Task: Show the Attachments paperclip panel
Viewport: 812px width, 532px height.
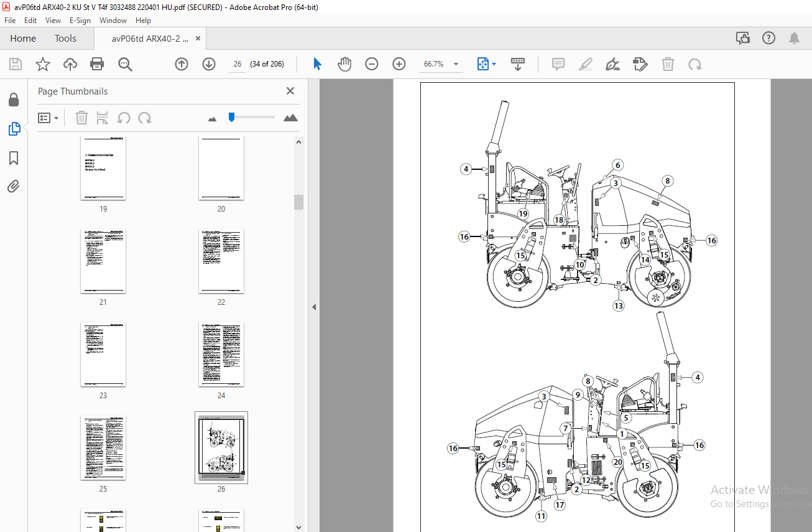Action: click(13, 186)
